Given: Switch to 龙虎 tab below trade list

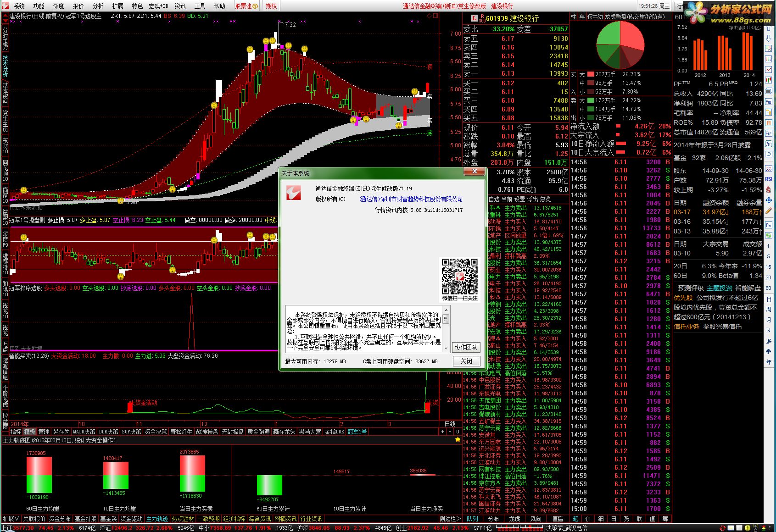Looking at the screenshot, I should [514, 519].
